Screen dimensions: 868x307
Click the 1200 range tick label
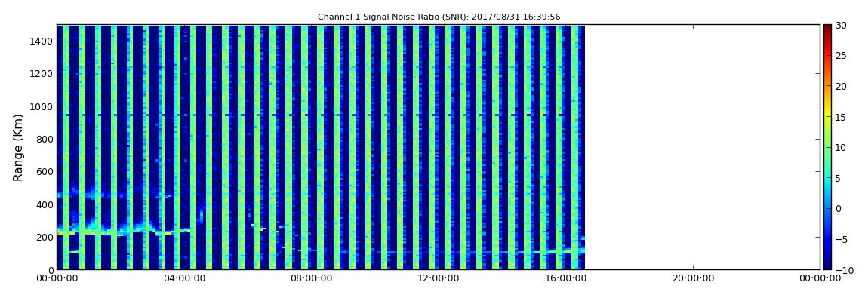pos(42,74)
